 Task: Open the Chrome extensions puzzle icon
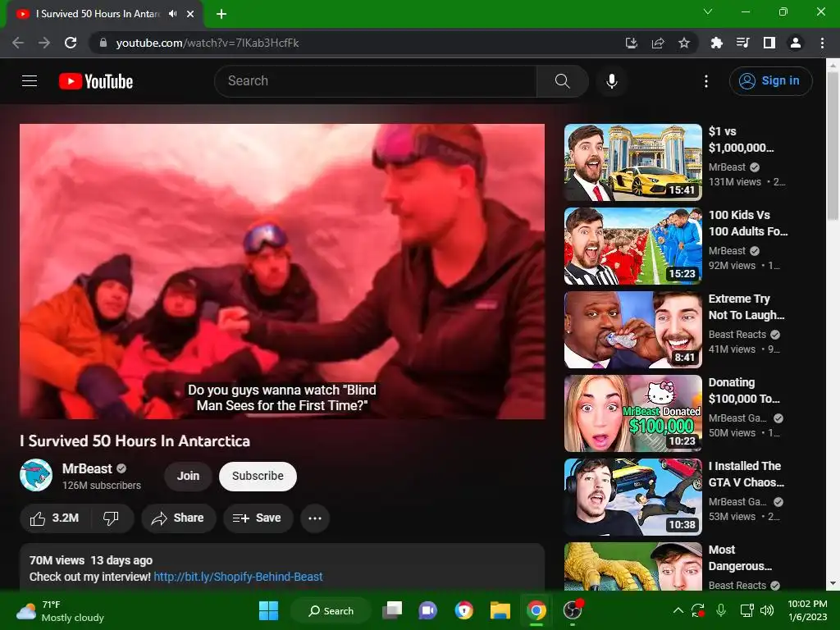click(717, 43)
